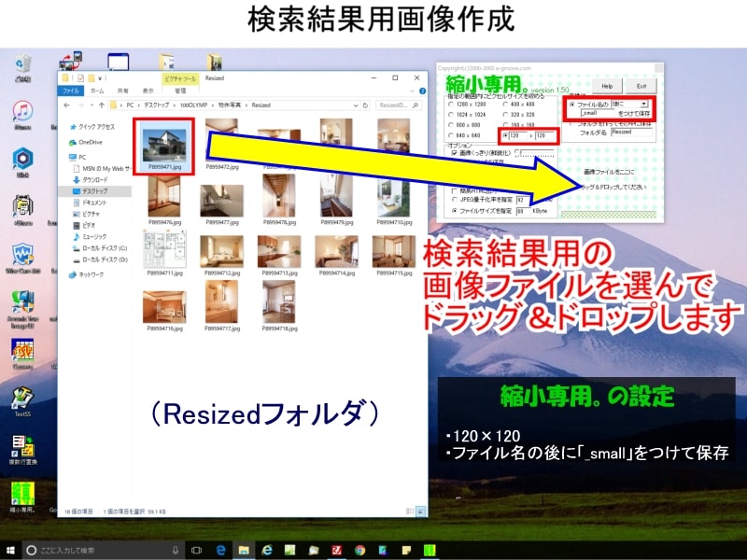Select thumbnail P8959471.jpg
This screenshot has width=747, height=560.
[x=164, y=147]
